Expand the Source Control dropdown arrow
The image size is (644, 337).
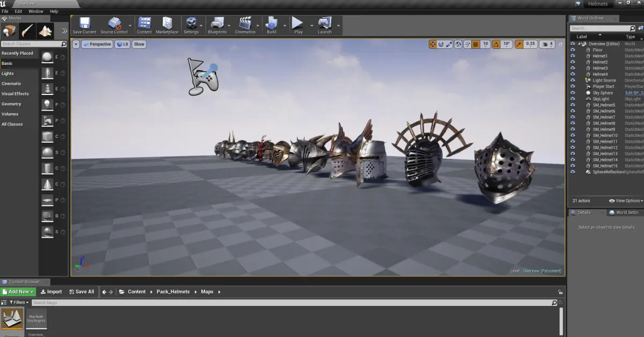(x=130, y=25)
